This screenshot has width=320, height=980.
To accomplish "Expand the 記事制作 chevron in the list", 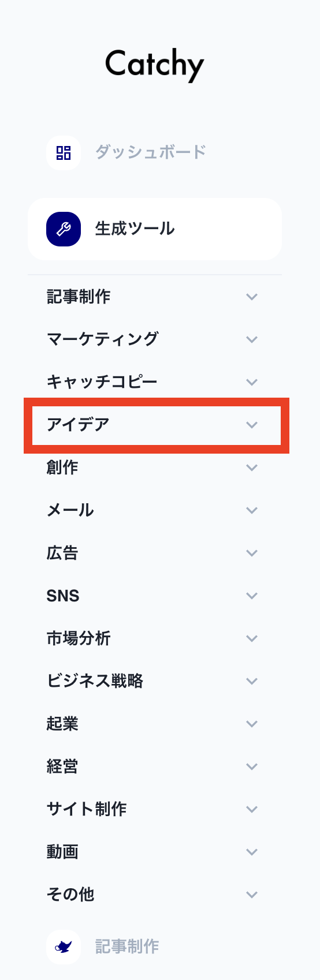I will (252, 297).
